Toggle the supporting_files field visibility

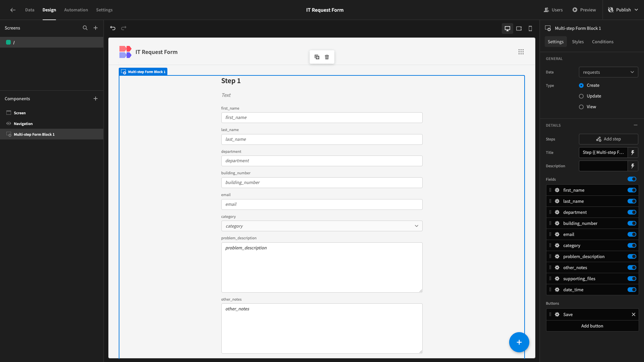click(x=632, y=279)
